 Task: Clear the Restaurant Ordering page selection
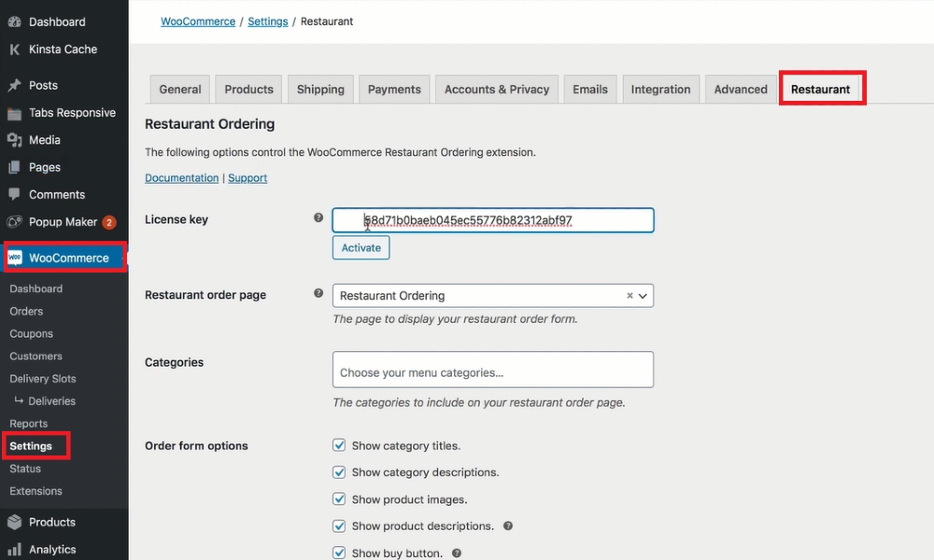click(630, 296)
